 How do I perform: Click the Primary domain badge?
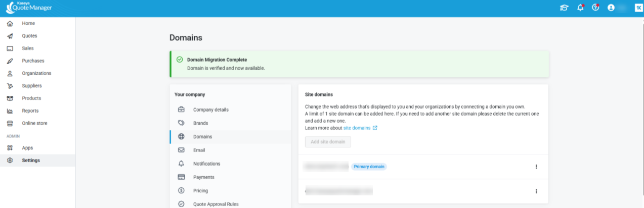369,167
